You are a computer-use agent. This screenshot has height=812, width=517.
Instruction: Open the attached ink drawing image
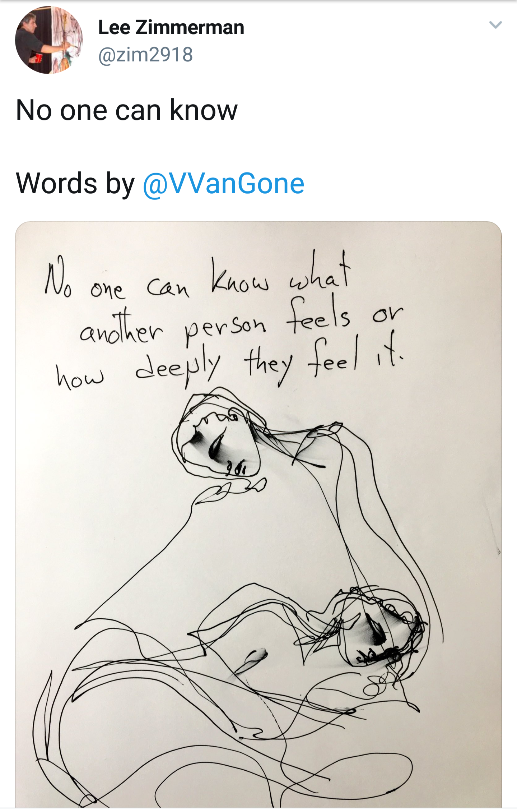coord(258,539)
